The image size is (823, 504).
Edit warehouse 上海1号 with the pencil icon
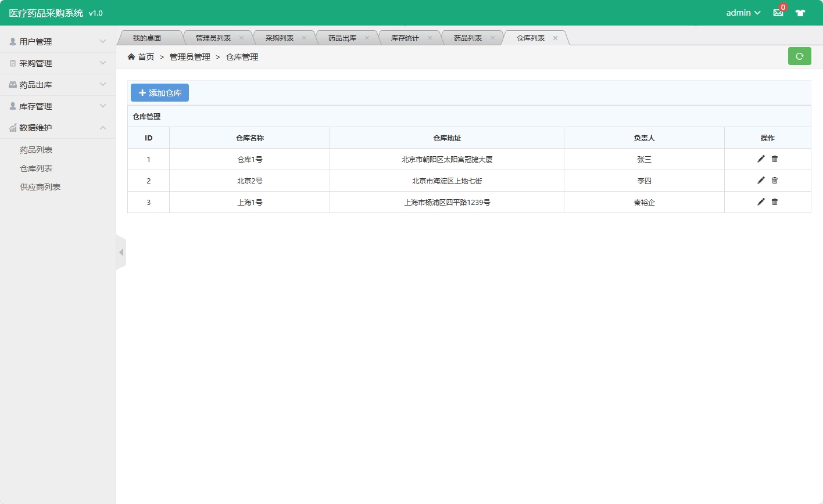[x=761, y=201]
